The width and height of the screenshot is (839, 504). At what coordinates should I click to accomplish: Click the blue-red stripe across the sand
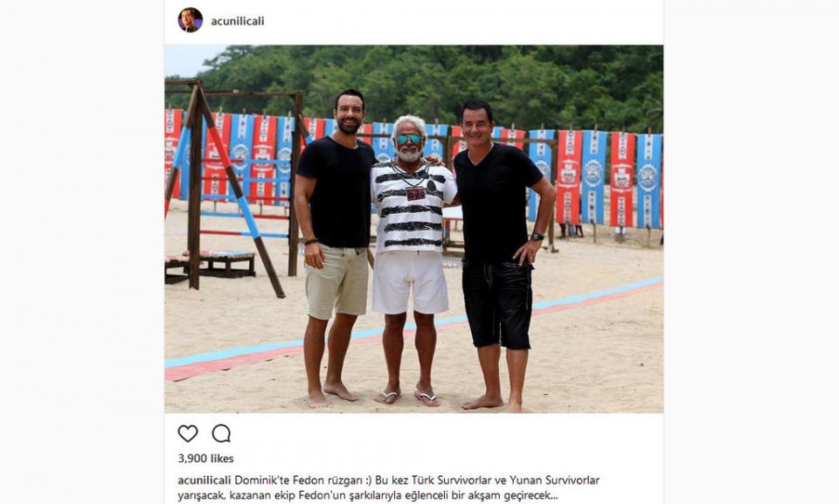pos(413,328)
